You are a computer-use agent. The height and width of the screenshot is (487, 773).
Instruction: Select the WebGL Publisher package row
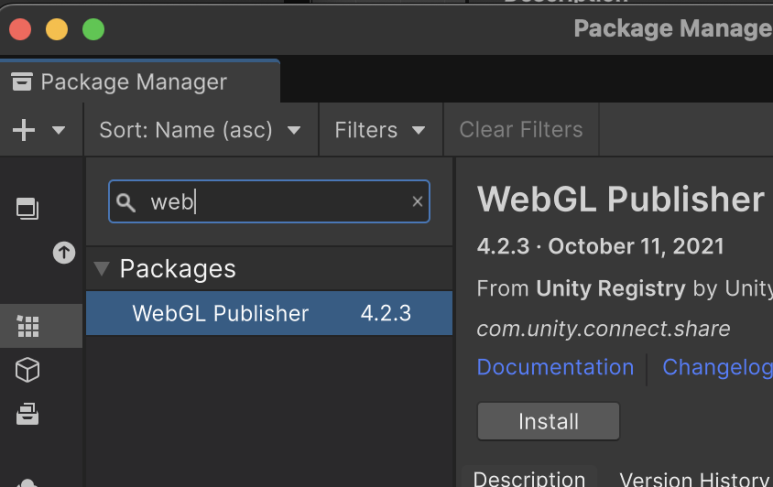point(269,313)
